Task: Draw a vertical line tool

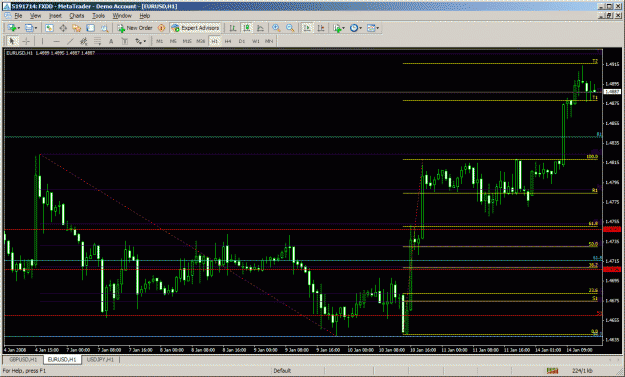Action: pyautogui.click(x=42, y=41)
